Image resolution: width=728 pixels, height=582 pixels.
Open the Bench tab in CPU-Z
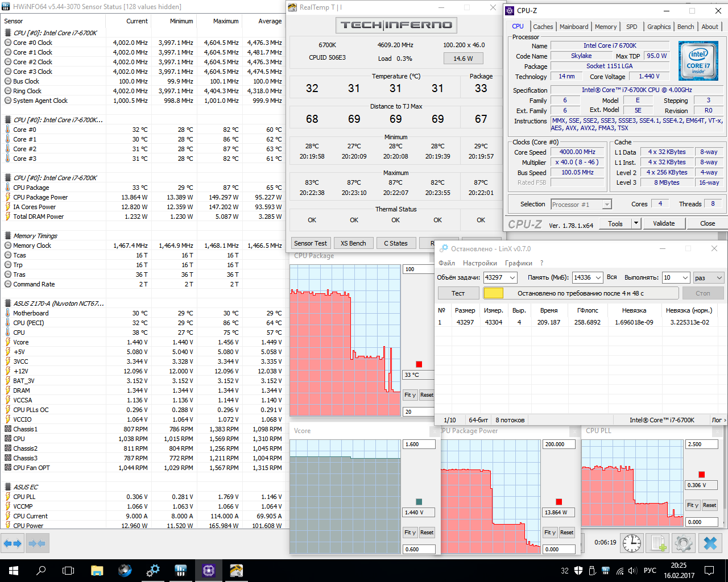tap(685, 27)
